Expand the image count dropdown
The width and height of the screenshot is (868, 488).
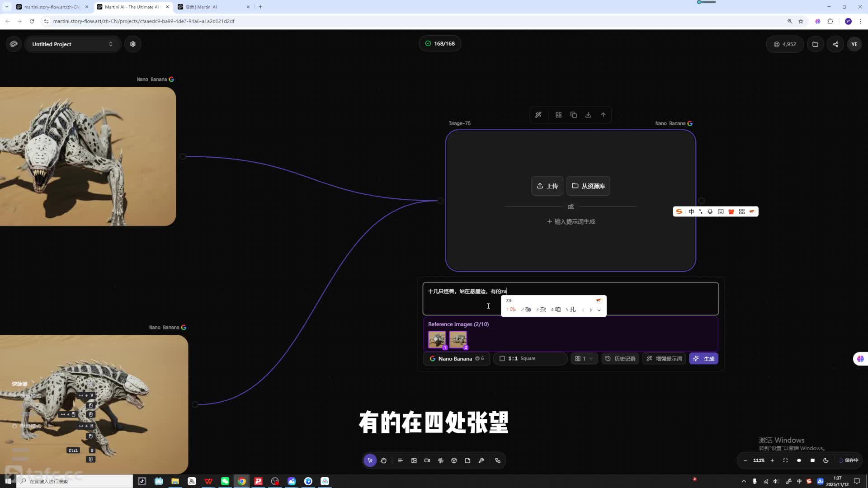(584, 359)
